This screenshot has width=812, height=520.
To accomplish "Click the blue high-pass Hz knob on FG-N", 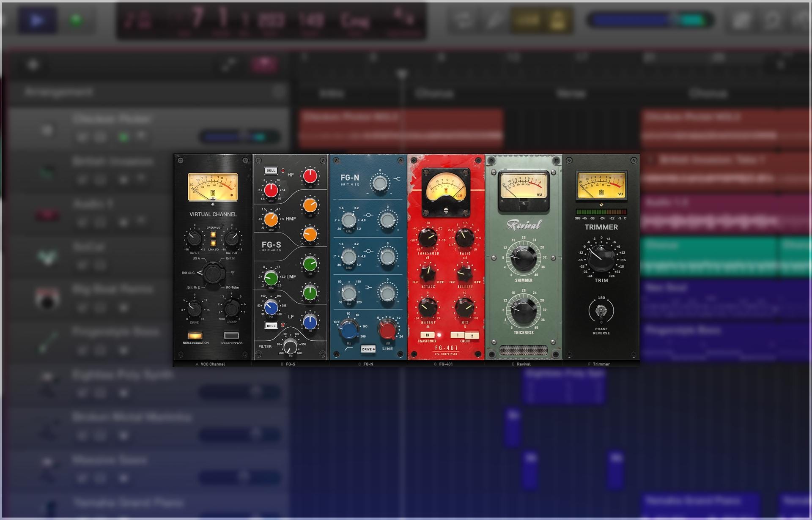I will (x=349, y=329).
